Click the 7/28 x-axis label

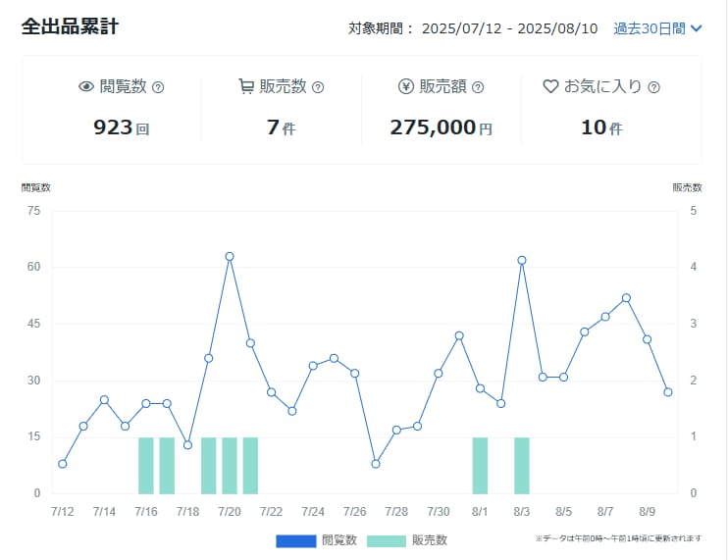click(396, 512)
